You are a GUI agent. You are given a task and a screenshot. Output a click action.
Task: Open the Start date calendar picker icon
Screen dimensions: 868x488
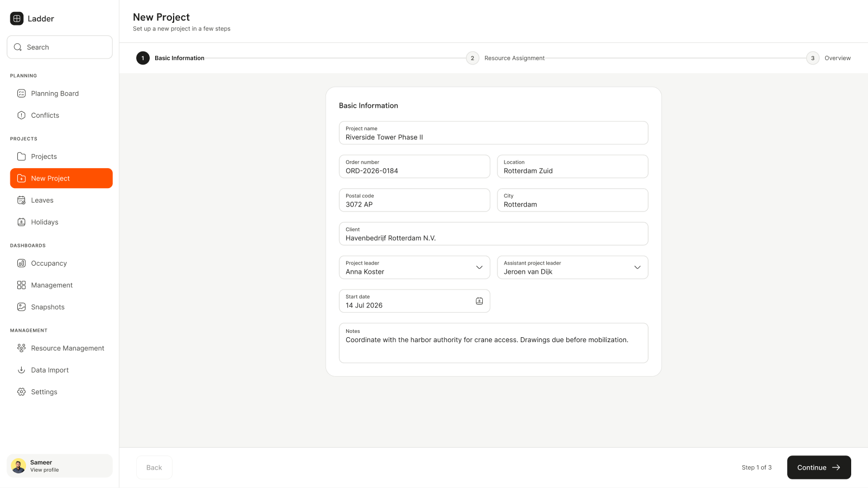pos(479,301)
